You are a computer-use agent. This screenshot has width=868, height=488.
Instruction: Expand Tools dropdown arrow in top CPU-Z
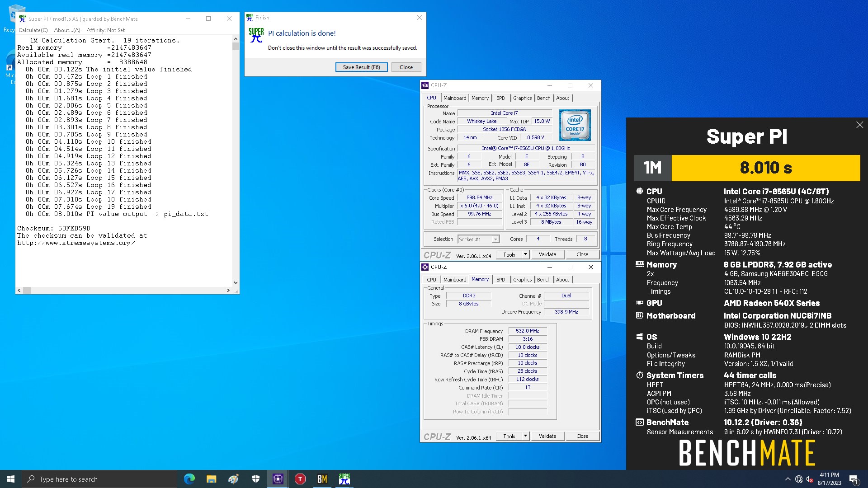click(x=525, y=254)
